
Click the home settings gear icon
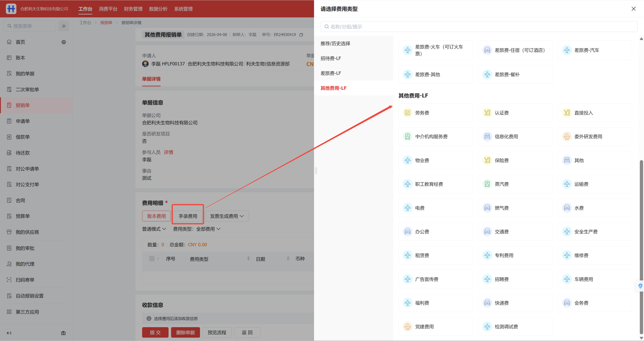point(64,42)
